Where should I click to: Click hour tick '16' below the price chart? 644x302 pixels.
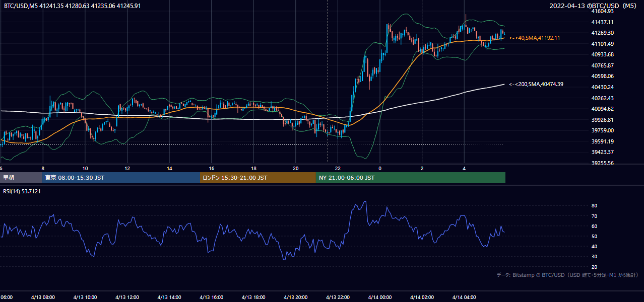[x=211, y=169]
